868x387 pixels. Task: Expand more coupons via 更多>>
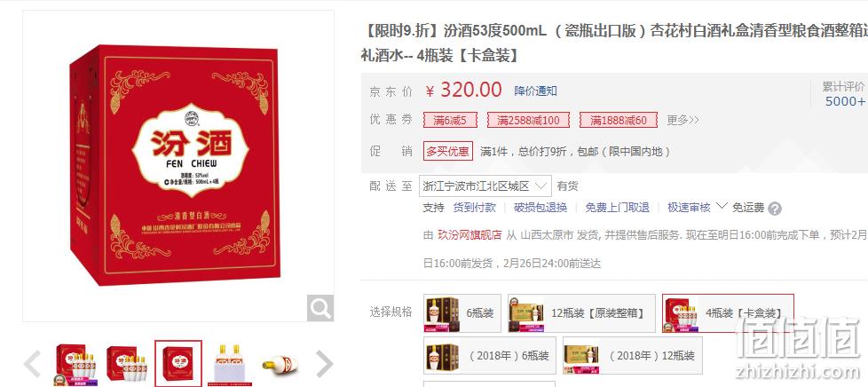tap(683, 120)
